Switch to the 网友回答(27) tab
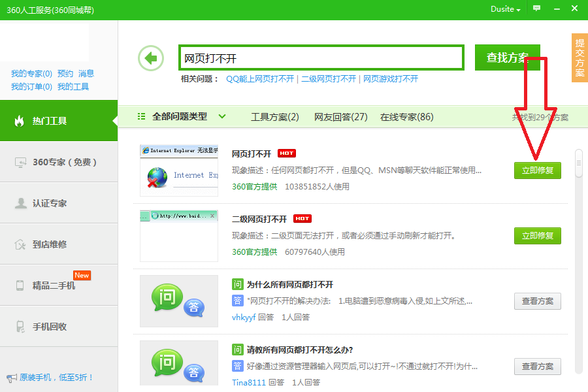 [x=340, y=117]
